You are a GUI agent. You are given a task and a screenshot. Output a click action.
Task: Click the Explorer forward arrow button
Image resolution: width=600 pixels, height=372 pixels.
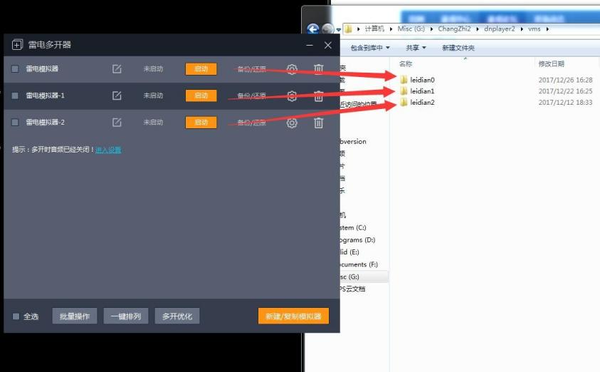click(327, 29)
